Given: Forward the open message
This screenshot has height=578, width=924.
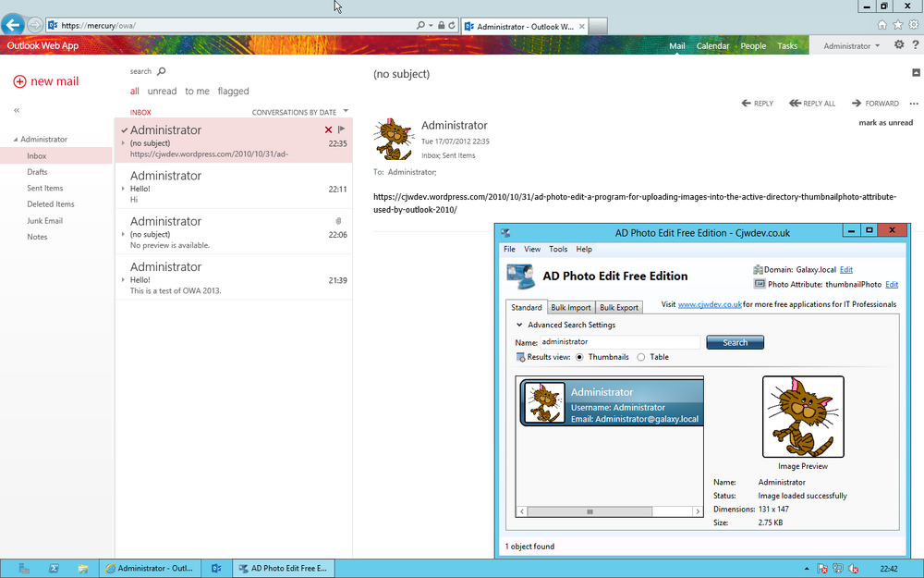Looking at the screenshot, I should coord(875,104).
